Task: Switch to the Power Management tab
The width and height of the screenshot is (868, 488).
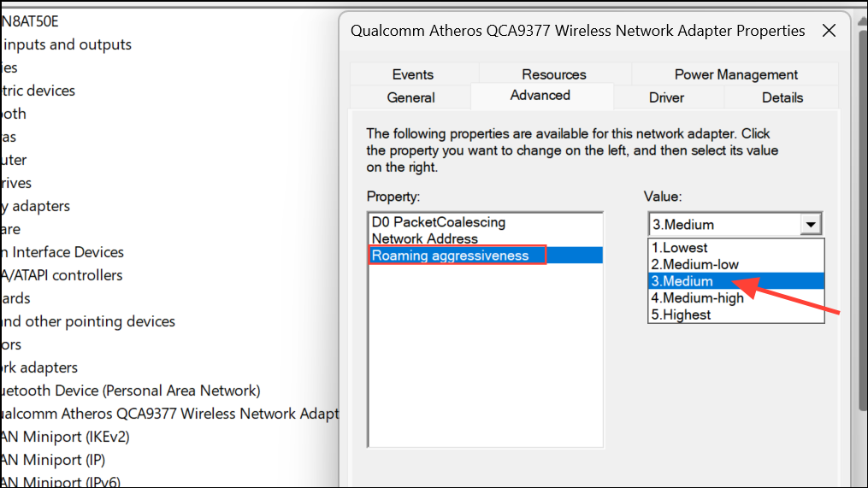Action: [x=735, y=74]
